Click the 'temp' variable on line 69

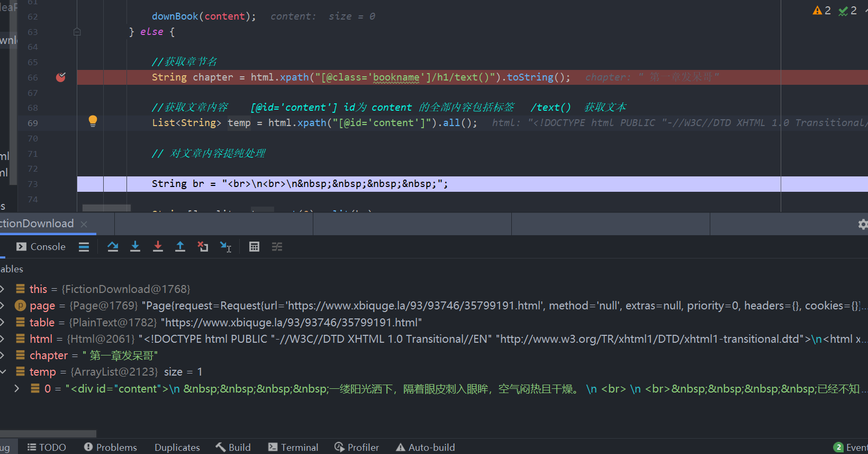coord(239,123)
